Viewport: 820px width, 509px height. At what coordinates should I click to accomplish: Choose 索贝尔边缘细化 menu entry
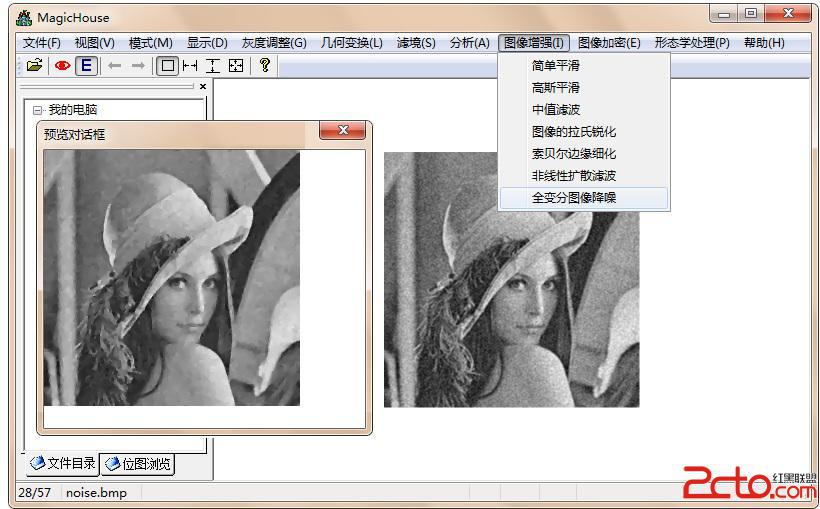pyautogui.click(x=584, y=154)
